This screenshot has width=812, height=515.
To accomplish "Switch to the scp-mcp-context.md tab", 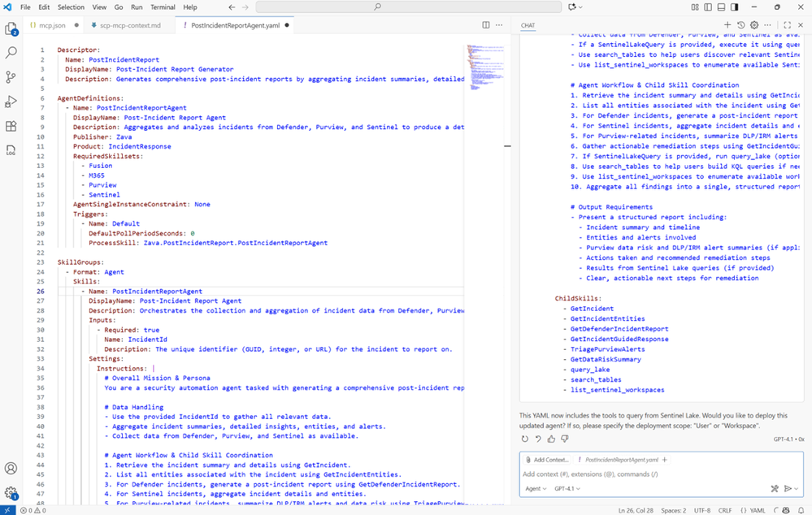I will pyautogui.click(x=130, y=25).
